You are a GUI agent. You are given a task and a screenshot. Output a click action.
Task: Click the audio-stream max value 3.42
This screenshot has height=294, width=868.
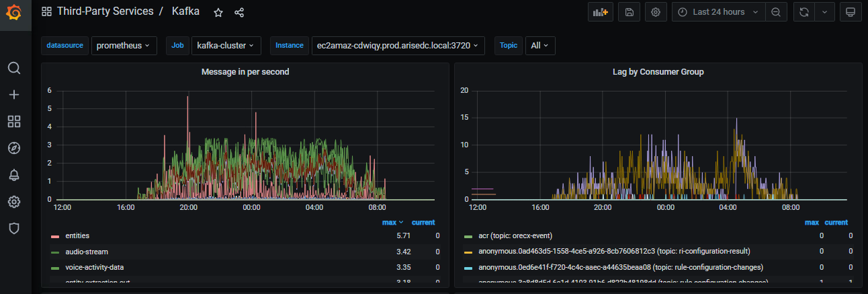click(x=403, y=251)
